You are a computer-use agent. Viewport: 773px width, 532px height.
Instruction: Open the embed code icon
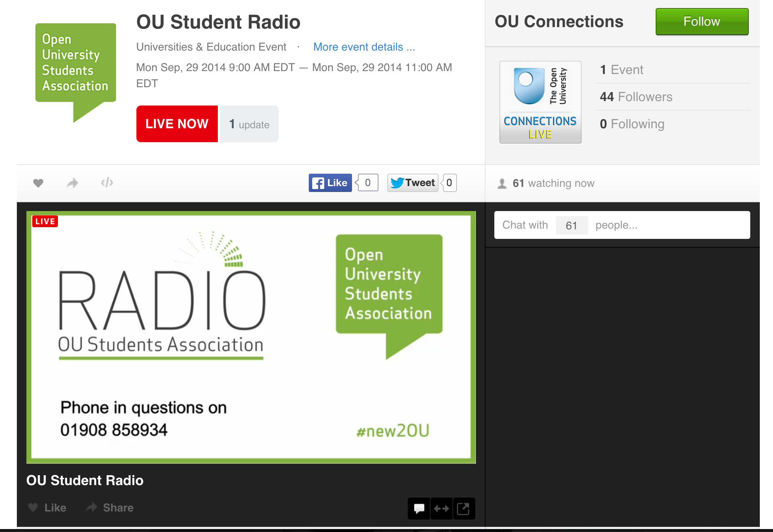[x=107, y=182]
